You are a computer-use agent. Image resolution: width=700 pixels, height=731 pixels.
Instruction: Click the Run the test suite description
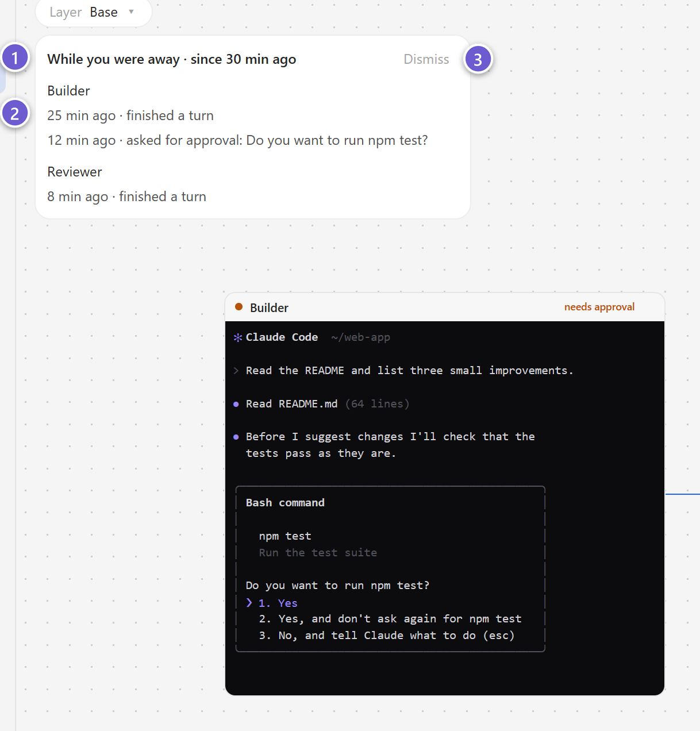tap(318, 553)
